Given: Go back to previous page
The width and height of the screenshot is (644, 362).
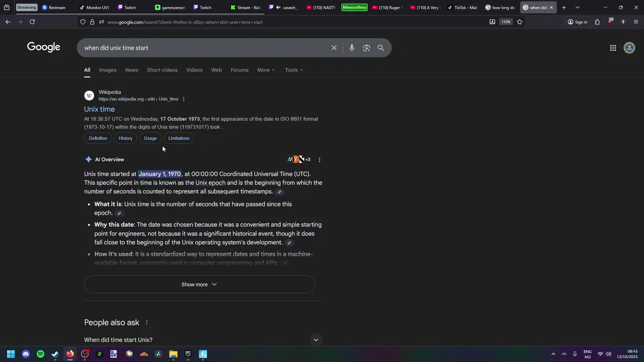Looking at the screenshot, I should (x=8, y=22).
